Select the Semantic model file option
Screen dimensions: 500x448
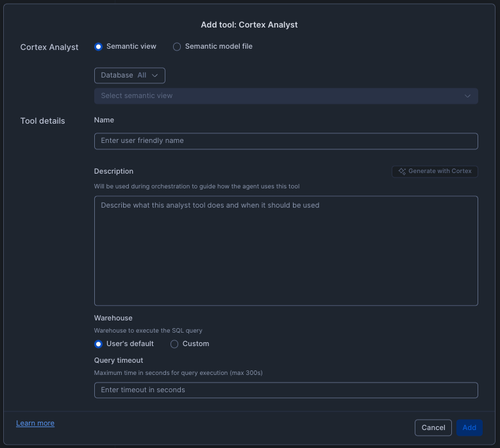coord(177,47)
